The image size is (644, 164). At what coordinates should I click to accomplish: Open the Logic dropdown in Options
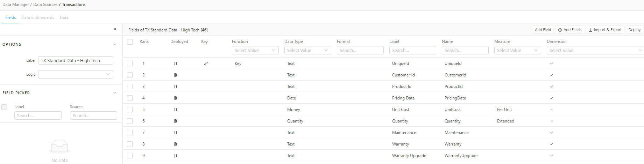(76, 74)
